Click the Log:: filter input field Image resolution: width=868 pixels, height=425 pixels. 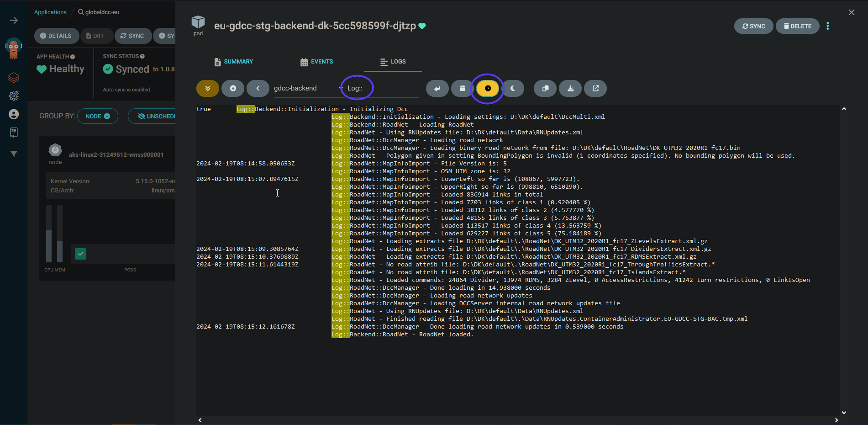point(382,88)
